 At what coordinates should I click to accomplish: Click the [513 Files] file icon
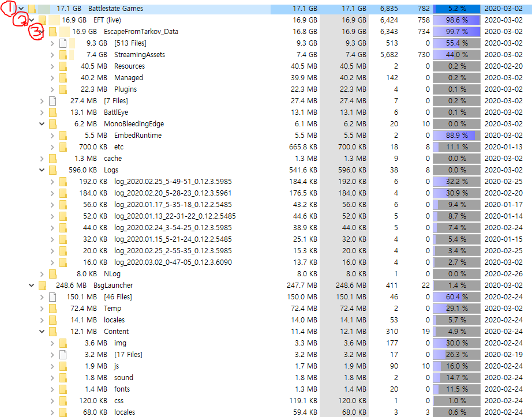[63, 43]
